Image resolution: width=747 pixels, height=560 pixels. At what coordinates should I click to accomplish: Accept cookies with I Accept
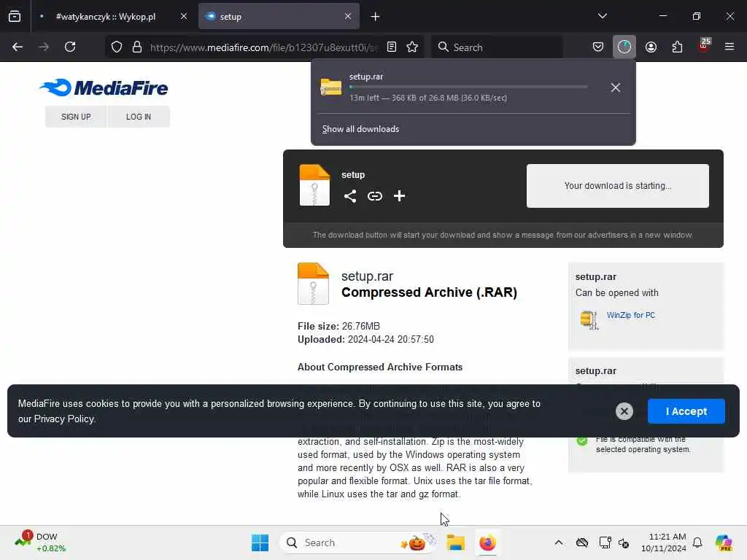tap(686, 411)
